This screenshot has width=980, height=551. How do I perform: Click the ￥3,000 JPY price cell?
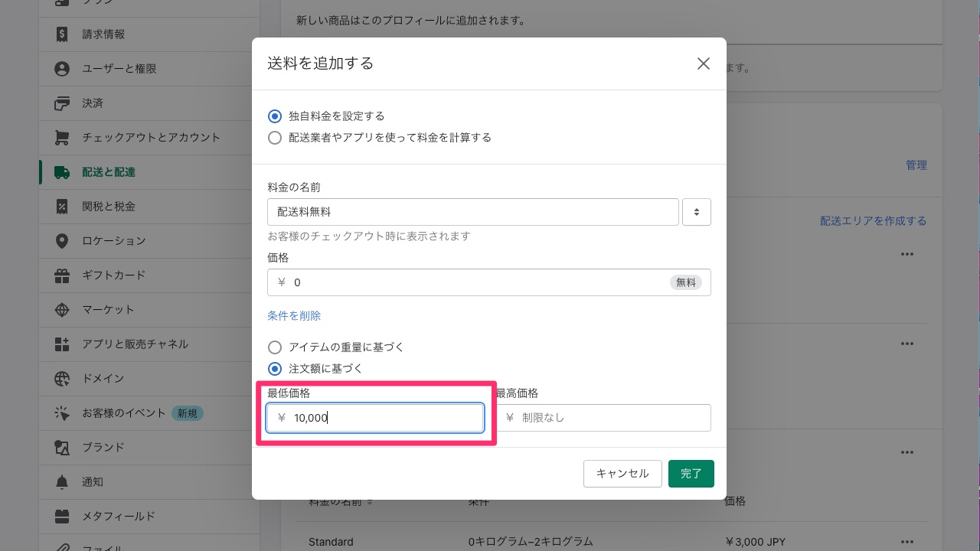tap(755, 542)
